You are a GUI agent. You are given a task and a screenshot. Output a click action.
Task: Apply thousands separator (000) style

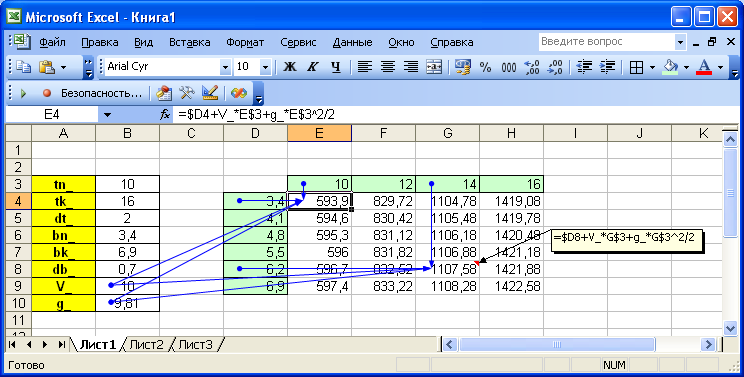509,68
